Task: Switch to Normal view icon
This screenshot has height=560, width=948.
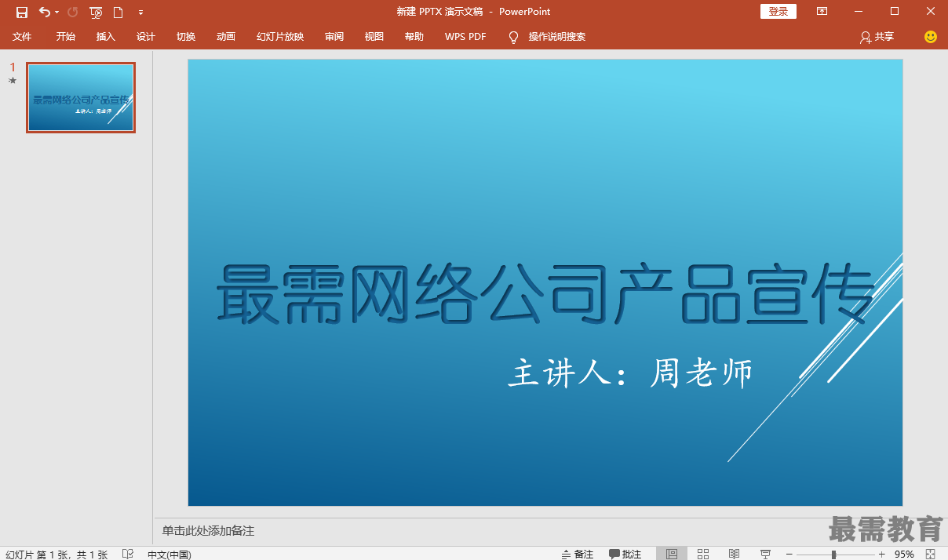Action: pos(672,554)
